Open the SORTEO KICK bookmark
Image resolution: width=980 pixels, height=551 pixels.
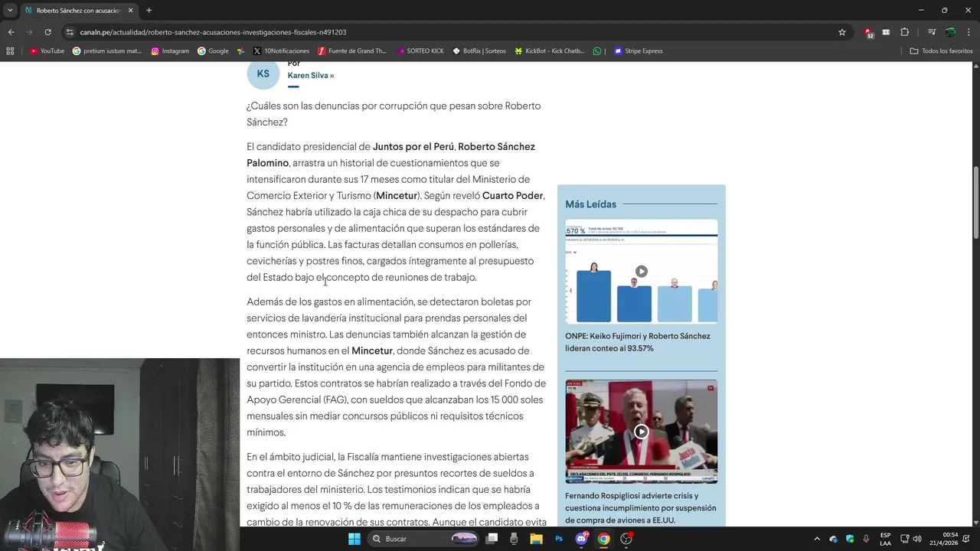420,51
